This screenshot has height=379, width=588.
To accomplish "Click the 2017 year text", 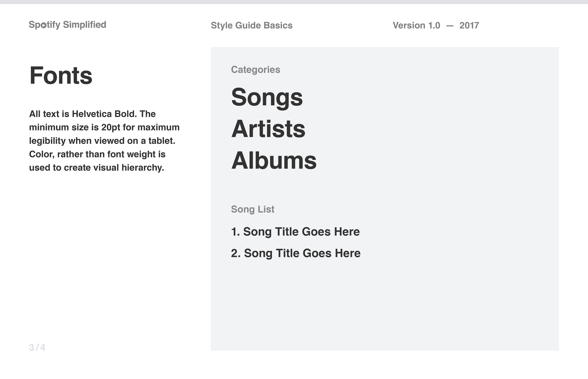I will point(469,26).
